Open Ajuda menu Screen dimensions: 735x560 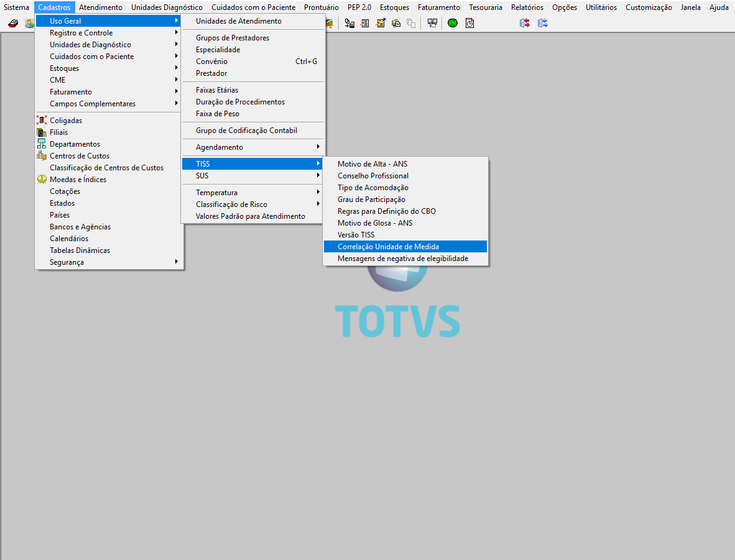[719, 7]
